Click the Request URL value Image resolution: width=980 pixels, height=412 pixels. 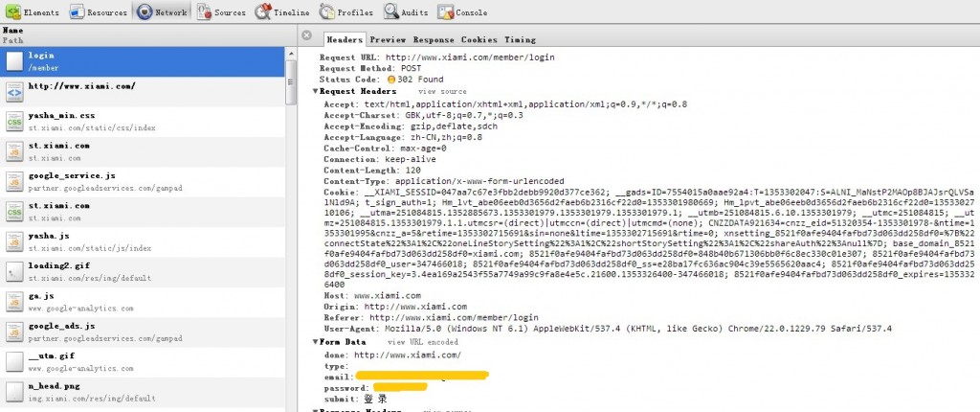tap(470, 57)
